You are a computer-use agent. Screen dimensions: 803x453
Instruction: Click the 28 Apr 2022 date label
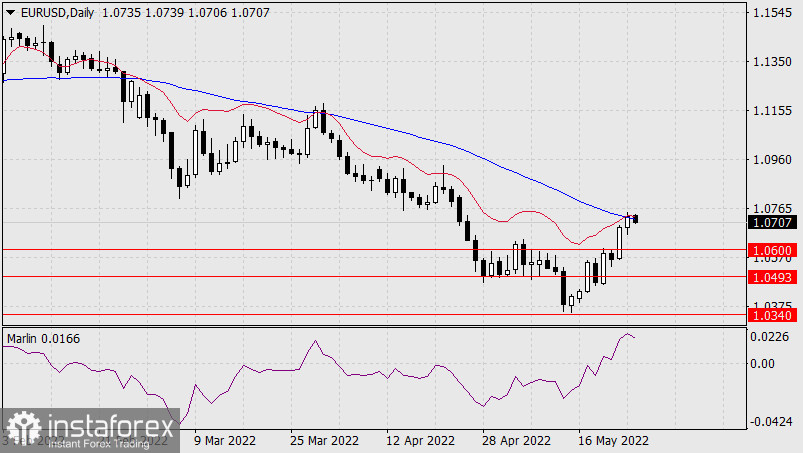(x=516, y=440)
